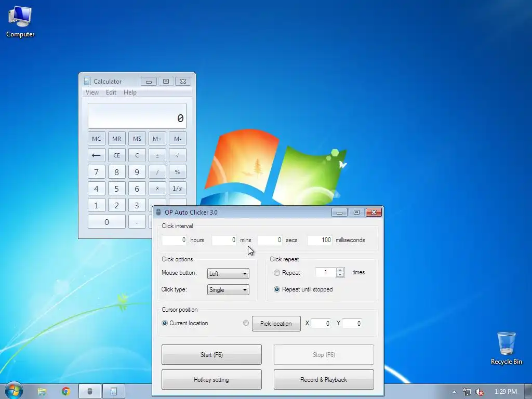Click the Calculator reciprocal 1/x key
The width and height of the screenshot is (532, 399).
pos(178,189)
